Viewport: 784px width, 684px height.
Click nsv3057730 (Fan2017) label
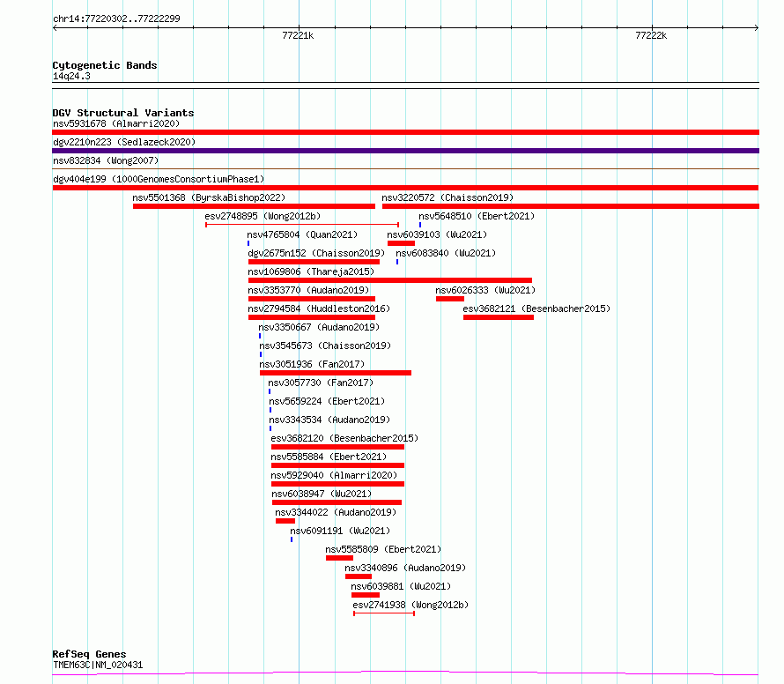321,383
